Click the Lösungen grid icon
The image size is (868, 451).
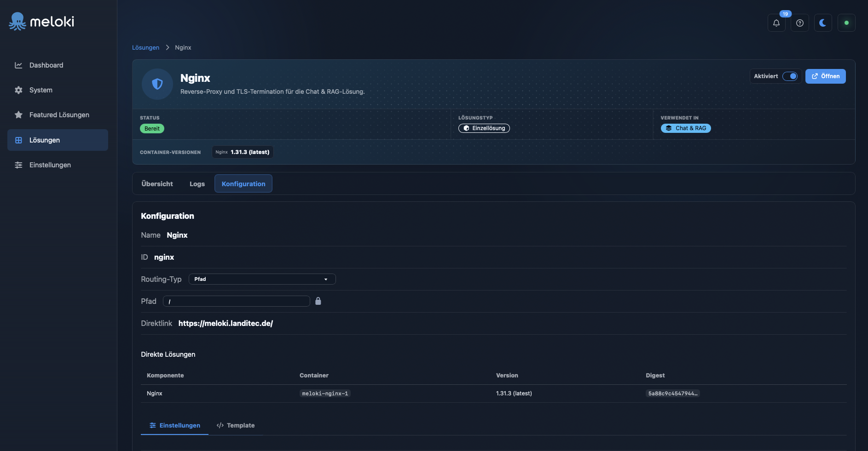(x=18, y=140)
